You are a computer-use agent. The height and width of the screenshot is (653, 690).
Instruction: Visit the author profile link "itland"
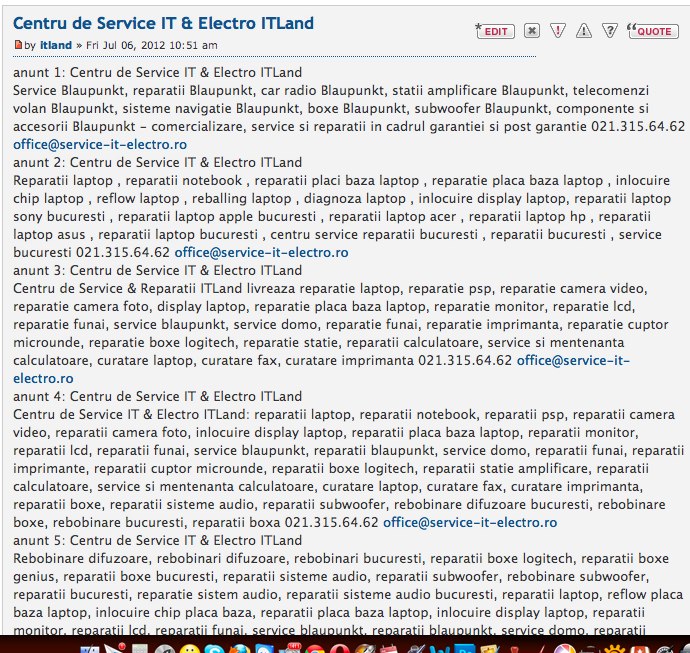(55, 45)
